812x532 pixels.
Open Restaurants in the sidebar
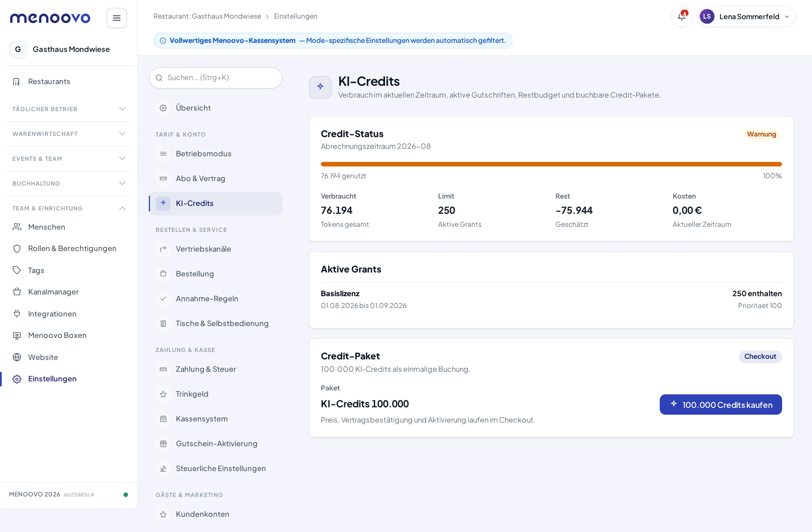68,82
